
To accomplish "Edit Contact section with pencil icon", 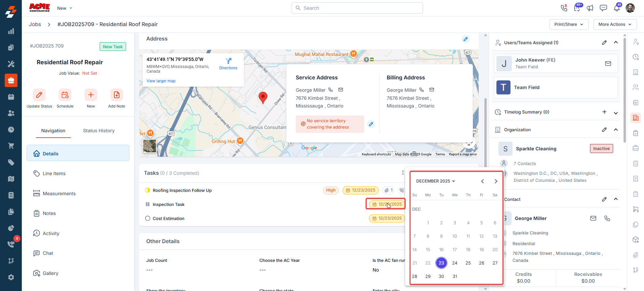I will [604, 199].
